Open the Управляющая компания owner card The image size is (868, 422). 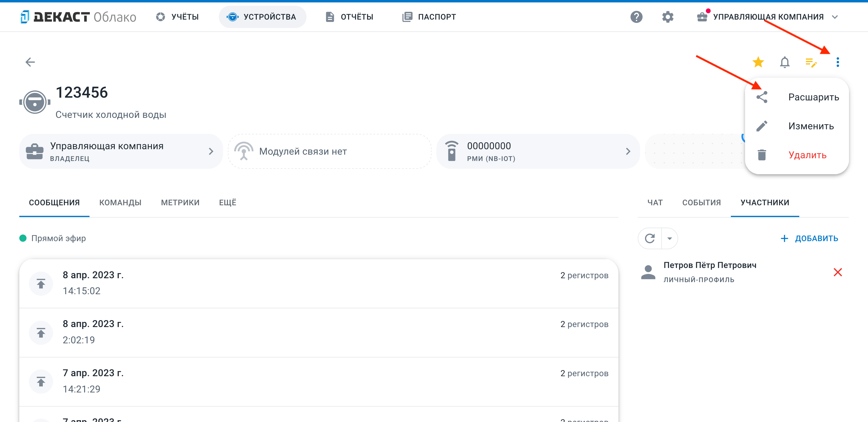121,151
